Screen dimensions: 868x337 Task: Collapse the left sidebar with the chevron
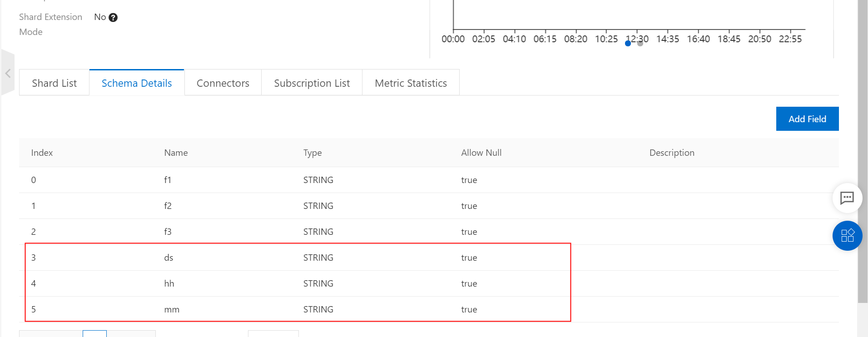(x=8, y=73)
